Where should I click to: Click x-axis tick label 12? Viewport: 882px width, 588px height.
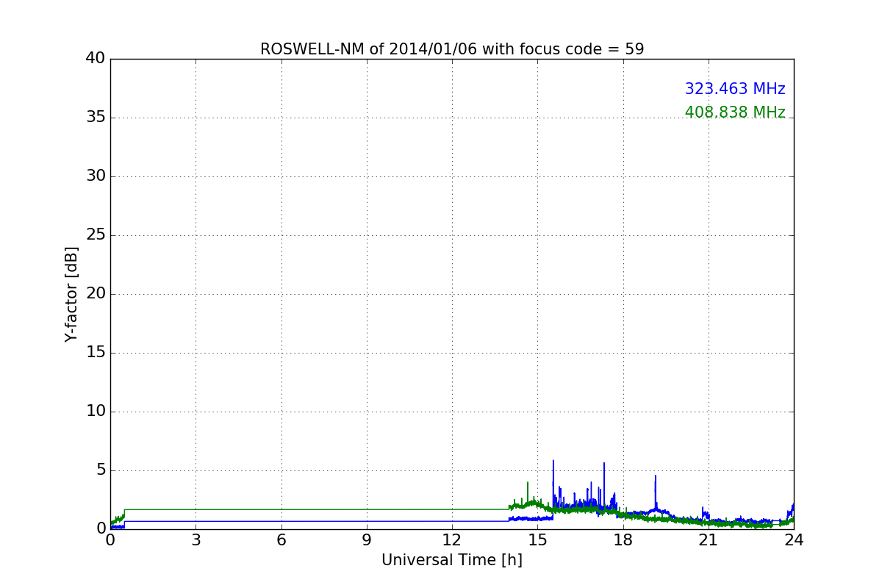tap(452, 540)
